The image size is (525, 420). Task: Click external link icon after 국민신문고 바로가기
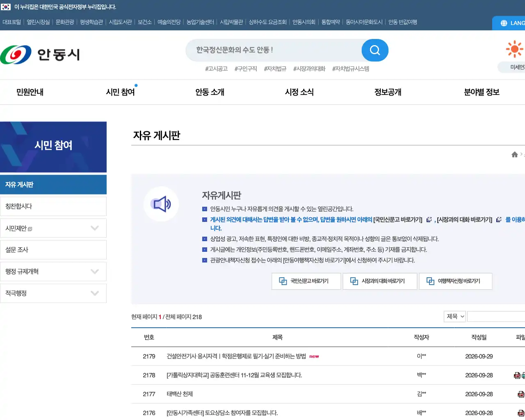429,219
